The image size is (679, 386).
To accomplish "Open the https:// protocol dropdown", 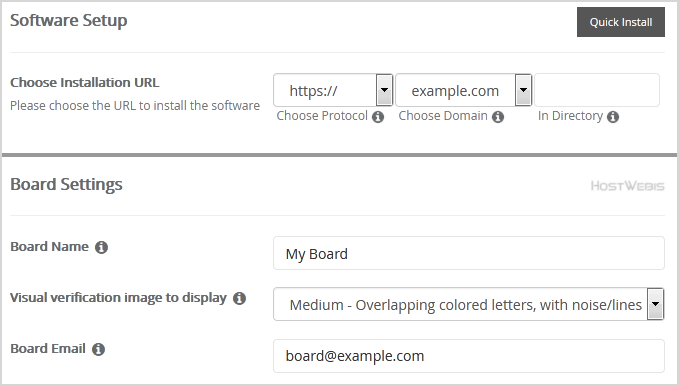I will coord(333,90).
